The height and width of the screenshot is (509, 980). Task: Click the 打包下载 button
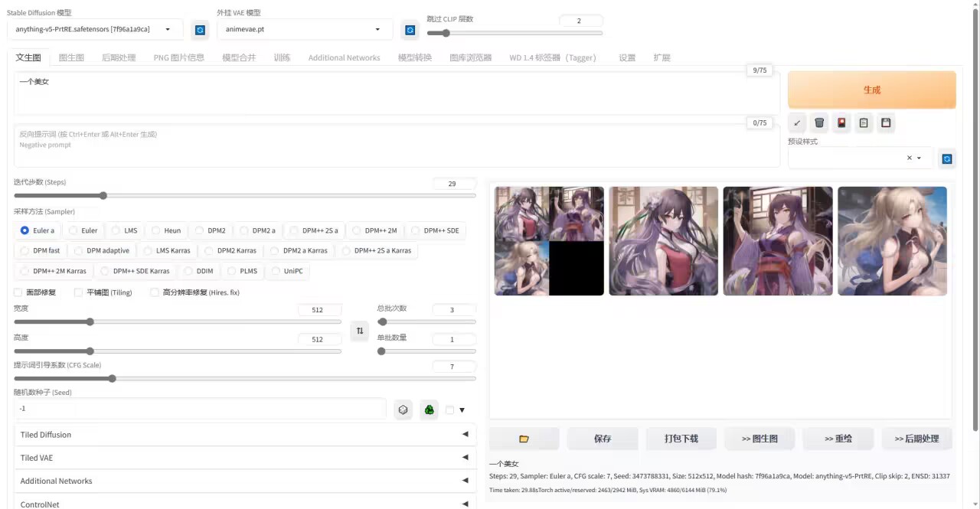[681, 439]
